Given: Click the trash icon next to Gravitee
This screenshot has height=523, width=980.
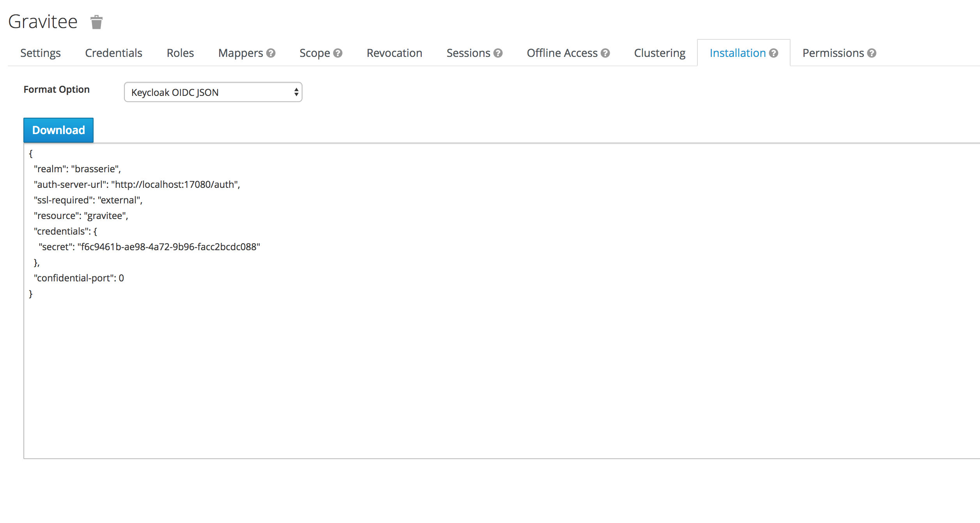Looking at the screenshot, I should click(96, 22).
